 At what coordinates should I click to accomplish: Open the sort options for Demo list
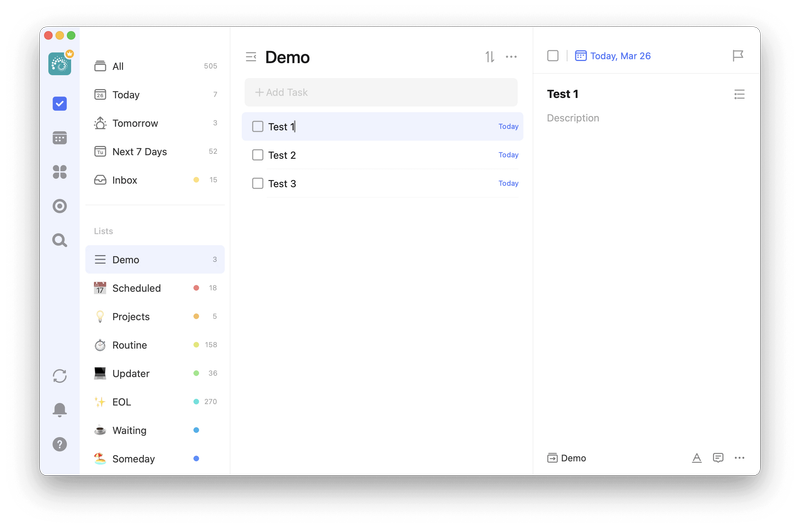(490, 57)
